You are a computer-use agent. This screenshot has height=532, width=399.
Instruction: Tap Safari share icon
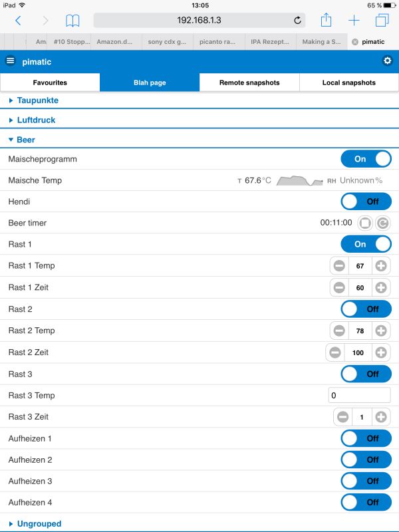click(x=326, y=21)
